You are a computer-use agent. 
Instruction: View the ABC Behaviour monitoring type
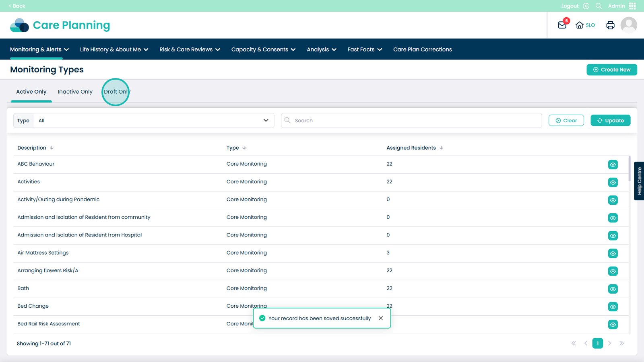pyautogui.click(x=613, y=165)
